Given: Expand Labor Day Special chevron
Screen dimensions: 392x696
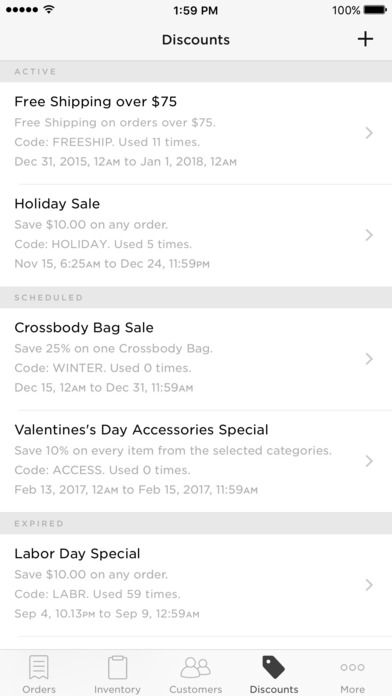Looking at the screenshot, I should (x=369, y=585).
